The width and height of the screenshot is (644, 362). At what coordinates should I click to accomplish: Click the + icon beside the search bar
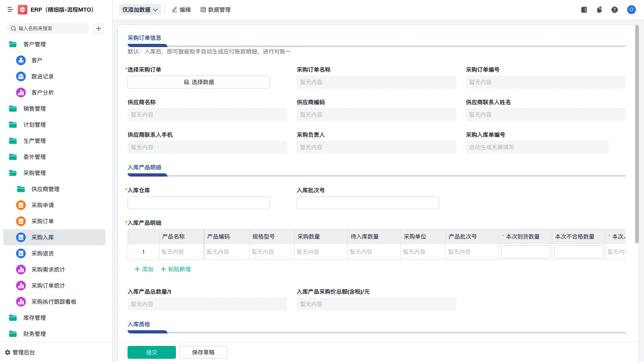tap(99, 29)
